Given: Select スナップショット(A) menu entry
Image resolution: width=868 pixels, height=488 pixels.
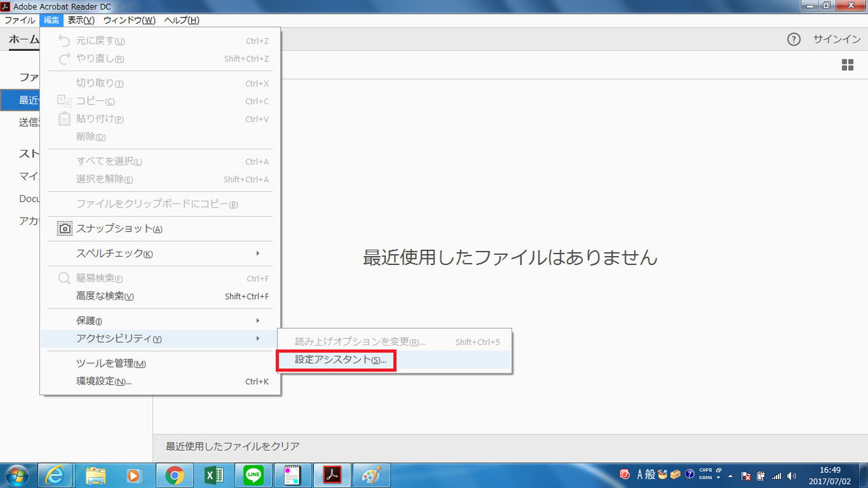Looking at the screenshot, I should (160, 229).
